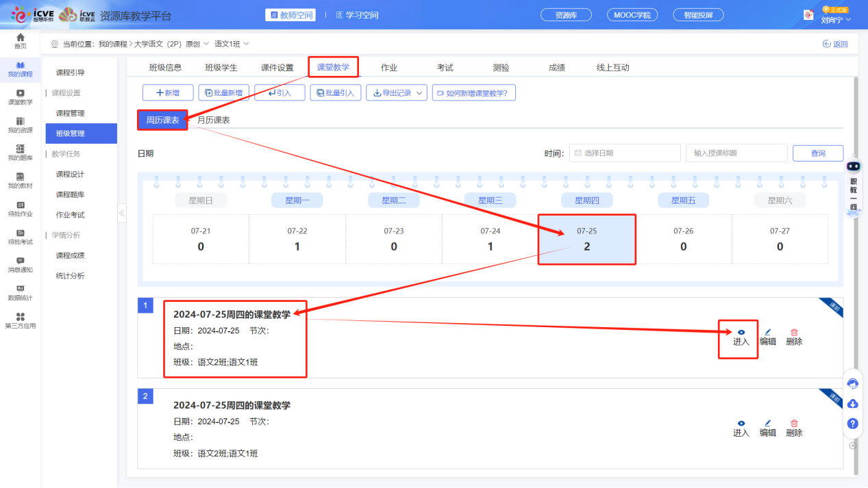
Task: Open 课堂教学 in the left sidebar
Action: (20, 97)
